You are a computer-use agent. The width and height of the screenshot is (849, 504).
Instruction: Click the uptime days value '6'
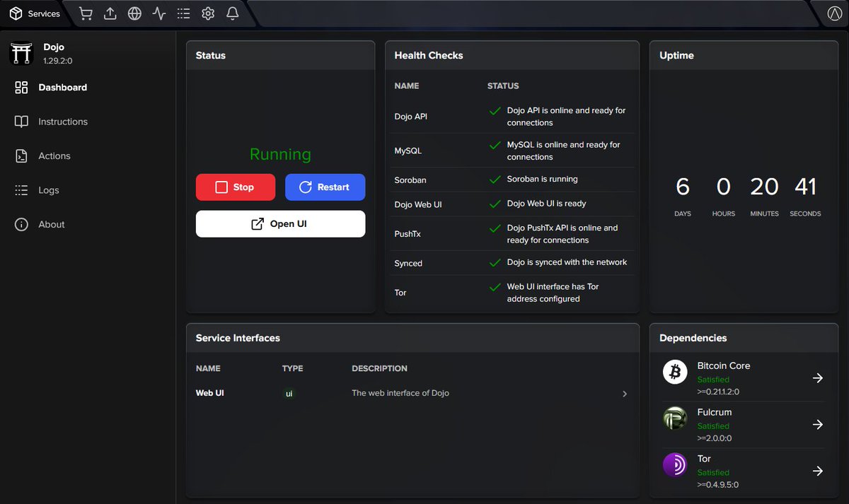683,187
